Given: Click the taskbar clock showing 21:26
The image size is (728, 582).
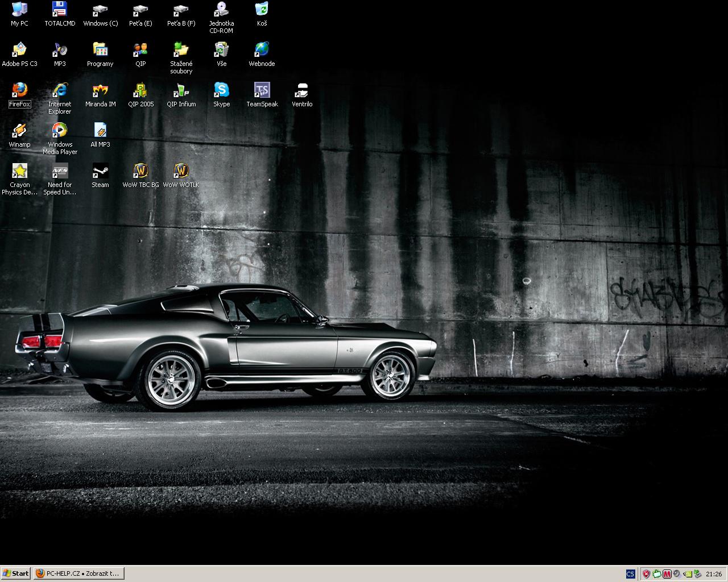Looking at the screenshot, I should (714, 574).
